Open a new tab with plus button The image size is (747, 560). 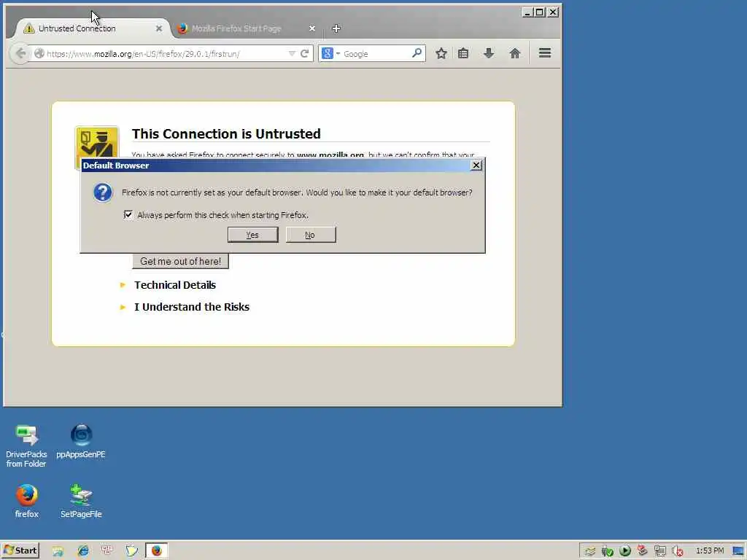click(336, 28)
